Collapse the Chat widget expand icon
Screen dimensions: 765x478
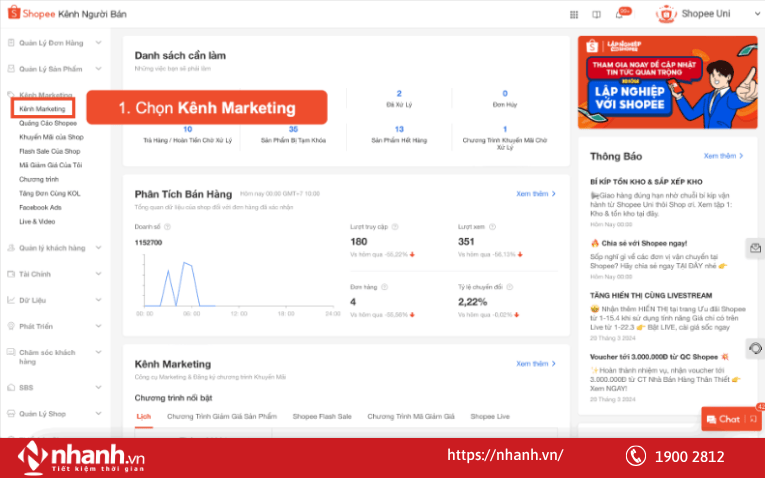(753, 419)
